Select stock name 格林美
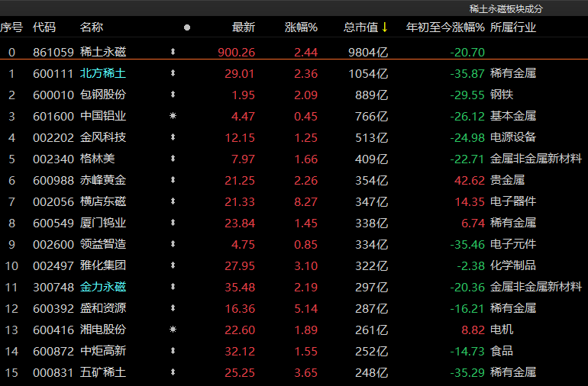 click(98, 159)
